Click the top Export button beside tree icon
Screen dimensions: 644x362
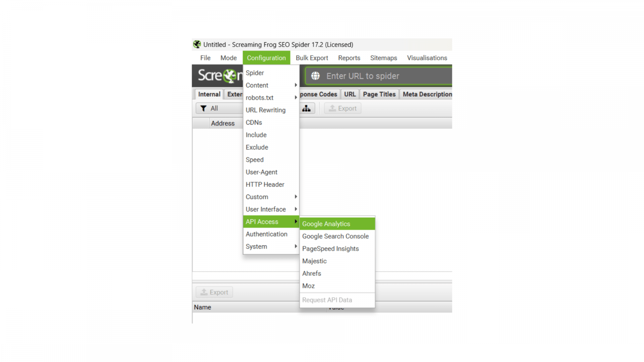pos(343,109)
